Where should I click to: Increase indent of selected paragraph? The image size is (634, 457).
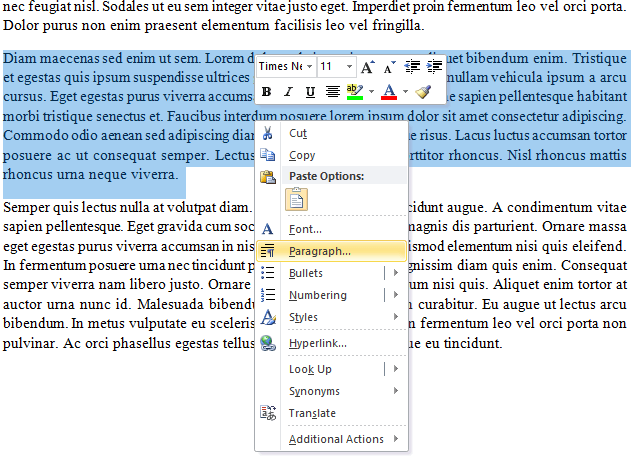tap(435, 67)
